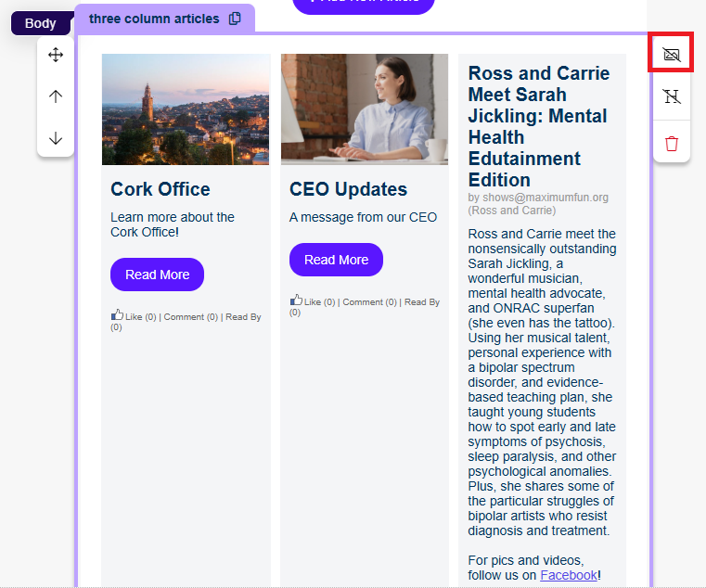Select the 'three column articles' tab label
The width and height of the screenshot is (706, 588).
pos(154,19)
